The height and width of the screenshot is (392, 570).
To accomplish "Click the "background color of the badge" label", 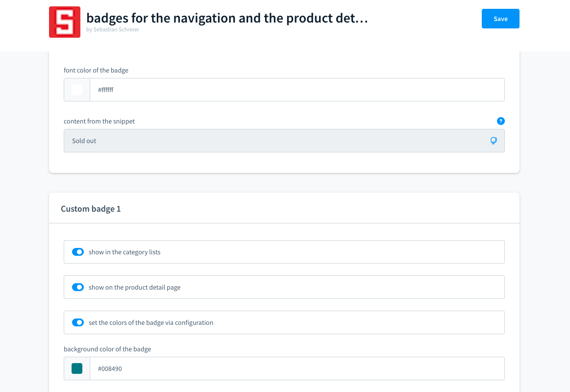I will click(107, 349).
